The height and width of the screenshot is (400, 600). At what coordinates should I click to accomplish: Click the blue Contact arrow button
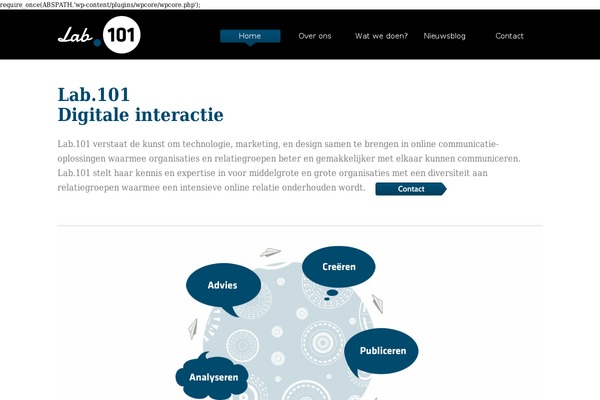coord(411,189)
